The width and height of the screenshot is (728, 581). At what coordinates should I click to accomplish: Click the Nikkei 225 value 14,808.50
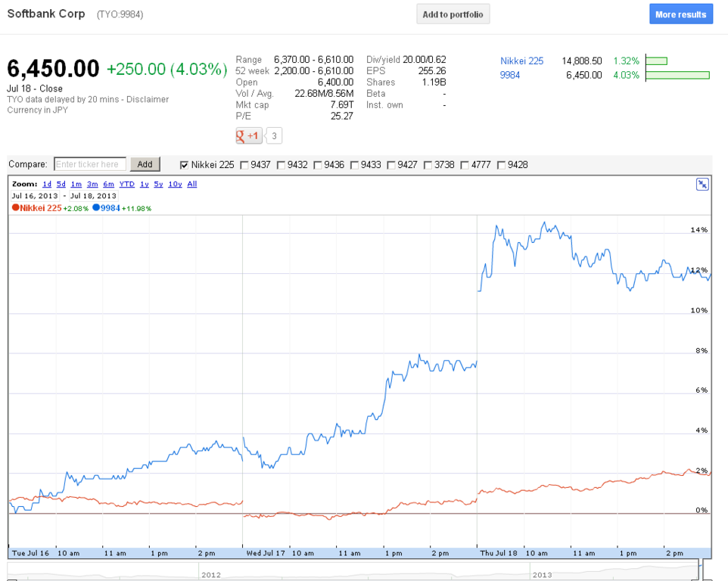[x=582, y=61]
